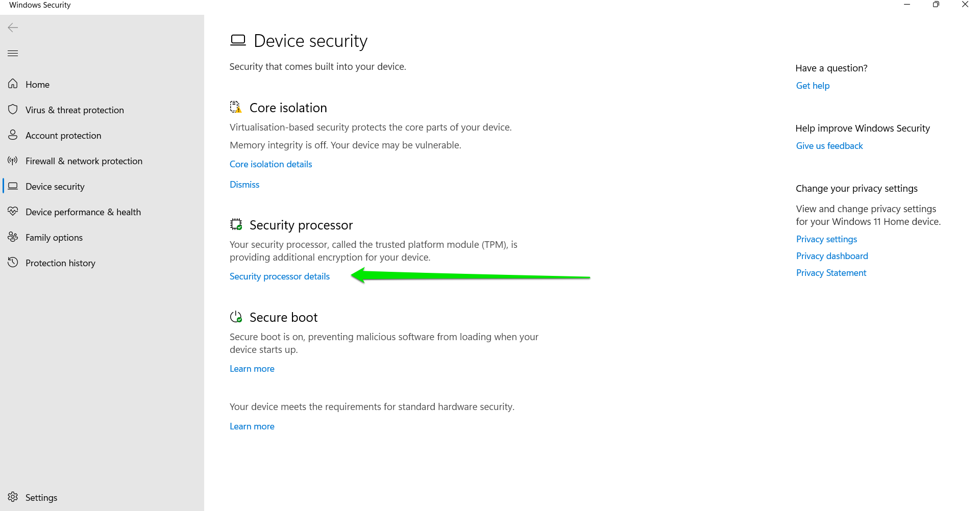Open Core isolation details link

(x=271, y=164)
